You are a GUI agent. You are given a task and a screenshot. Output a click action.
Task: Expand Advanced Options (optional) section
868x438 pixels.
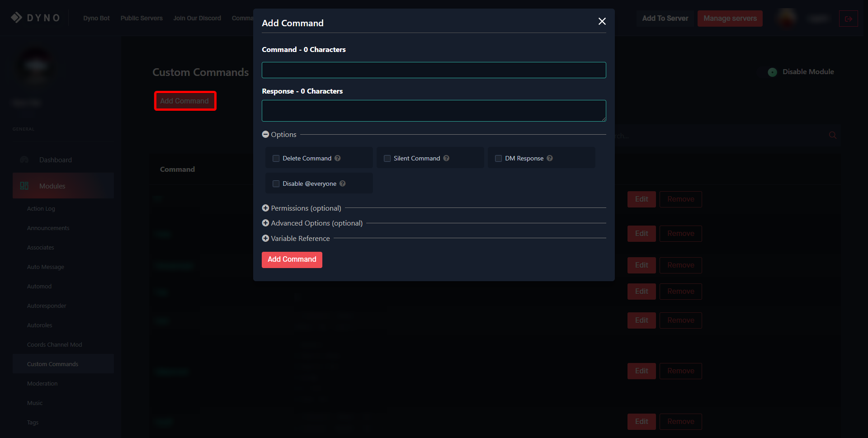[266, 223]
